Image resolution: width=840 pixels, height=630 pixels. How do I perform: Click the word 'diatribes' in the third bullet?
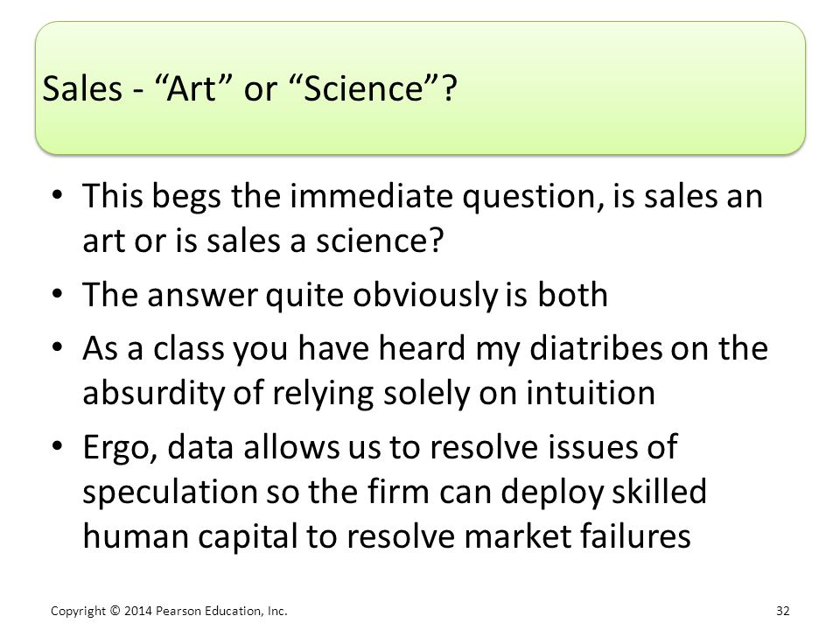pyautogui.click(x=595, y=347)
